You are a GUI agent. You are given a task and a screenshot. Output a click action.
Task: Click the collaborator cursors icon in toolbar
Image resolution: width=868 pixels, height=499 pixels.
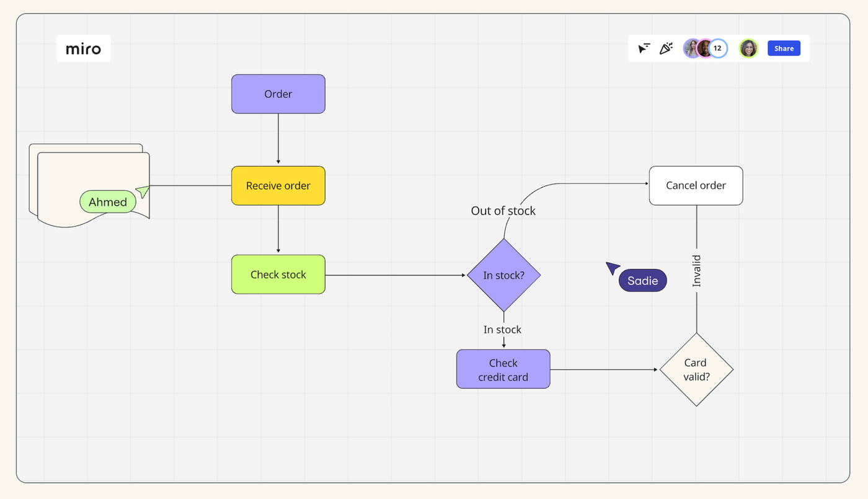(644, 48)
